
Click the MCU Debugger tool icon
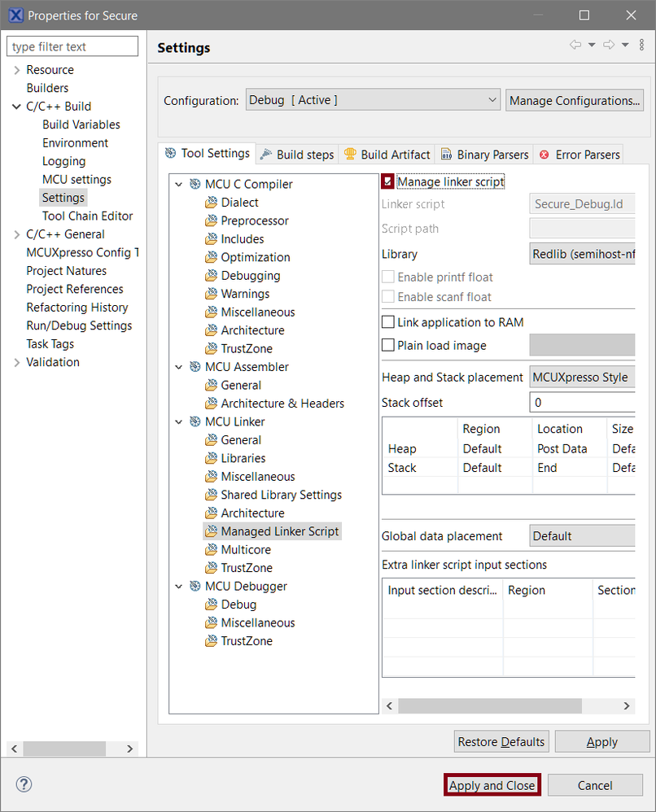click(x=195, y=586)
